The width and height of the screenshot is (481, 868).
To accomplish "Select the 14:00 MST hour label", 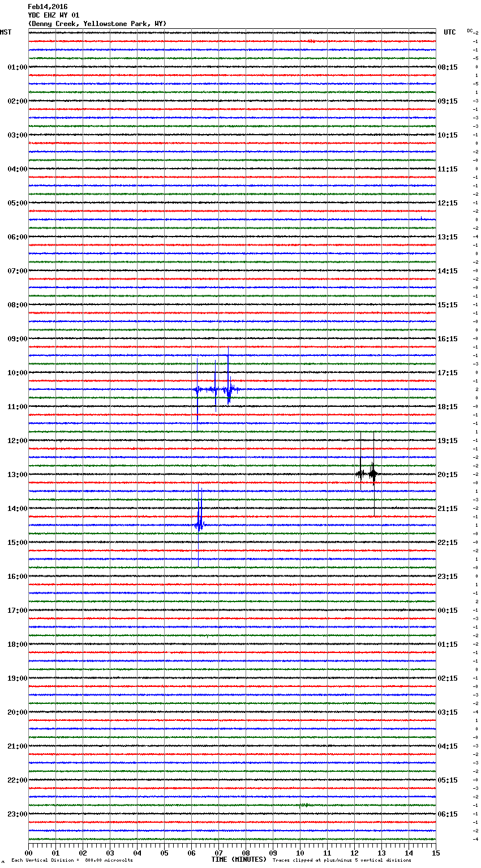I will pos(17,509).
